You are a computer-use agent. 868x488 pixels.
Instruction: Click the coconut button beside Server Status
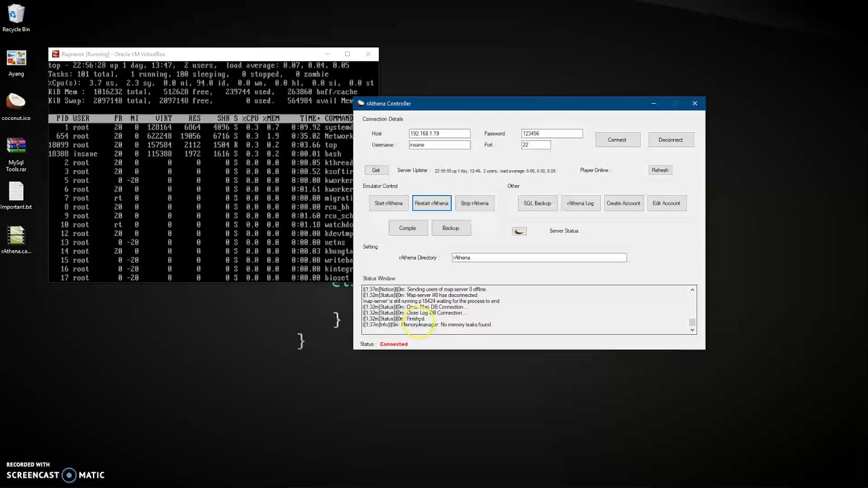(x=519, y=231)
